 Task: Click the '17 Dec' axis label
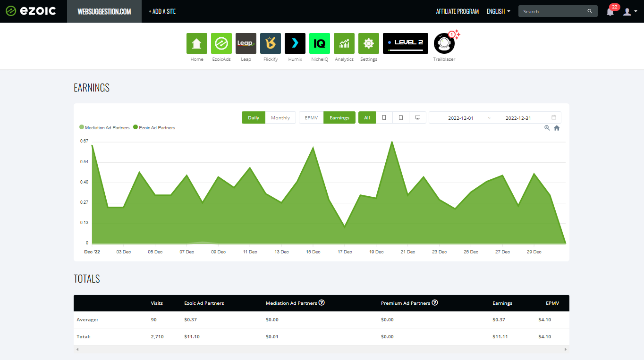point(345,252)
